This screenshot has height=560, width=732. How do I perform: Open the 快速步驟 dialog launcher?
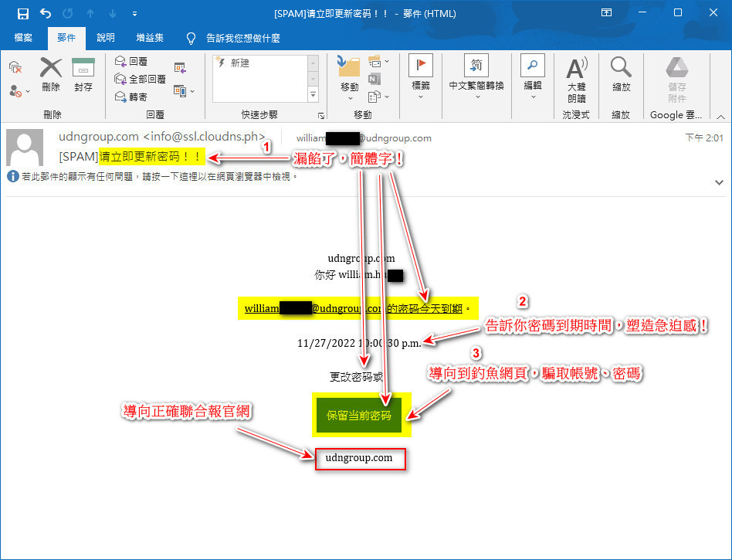321,115
